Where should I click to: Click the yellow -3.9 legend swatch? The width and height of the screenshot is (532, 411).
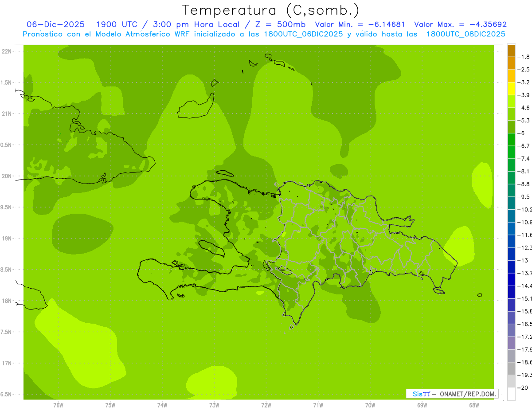[x=511, y=89]
